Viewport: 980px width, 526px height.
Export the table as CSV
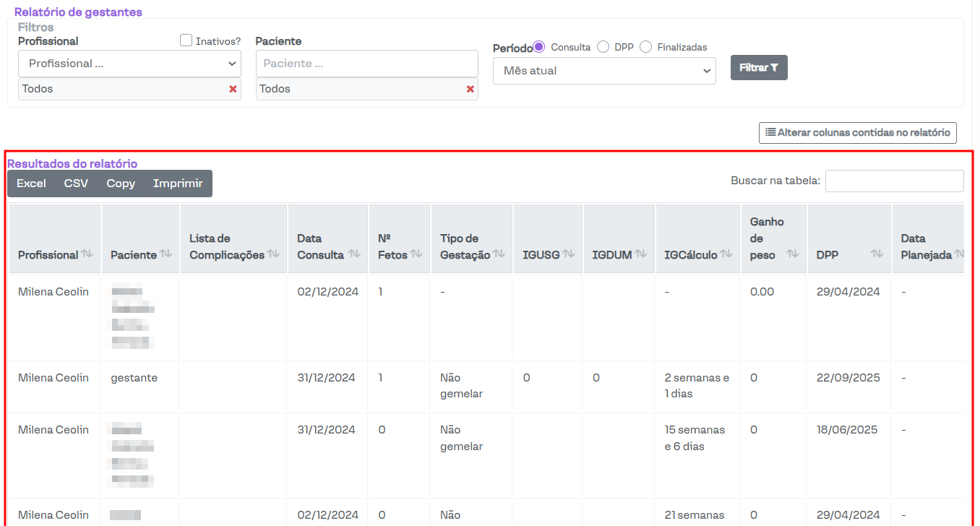[x=76, y=184]
